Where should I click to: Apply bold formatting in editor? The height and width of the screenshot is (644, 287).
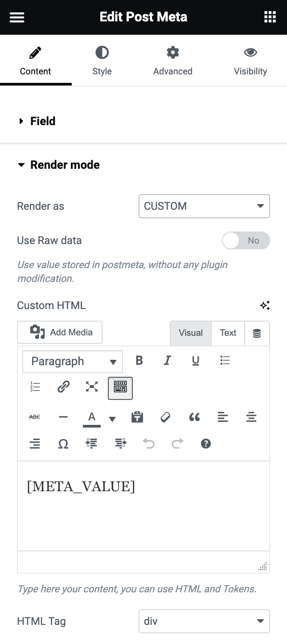139,361
